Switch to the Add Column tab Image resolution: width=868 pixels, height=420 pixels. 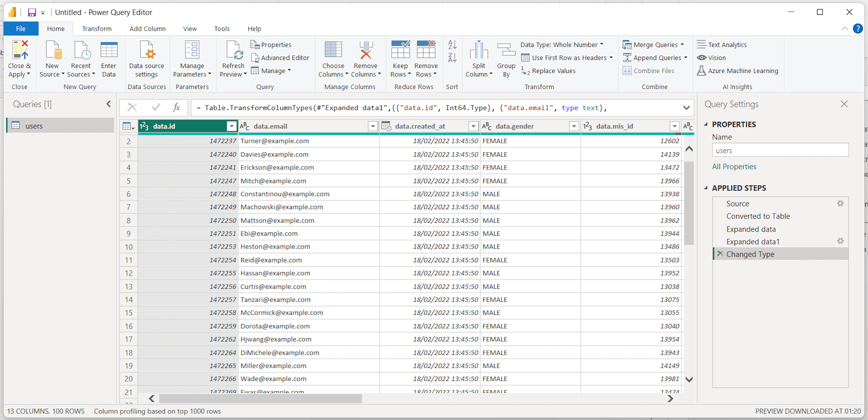[x=147, y=29]
